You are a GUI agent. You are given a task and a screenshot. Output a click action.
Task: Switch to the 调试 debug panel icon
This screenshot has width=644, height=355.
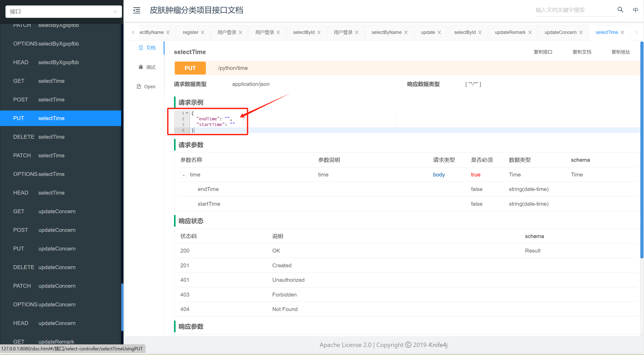tap(147, 67)
